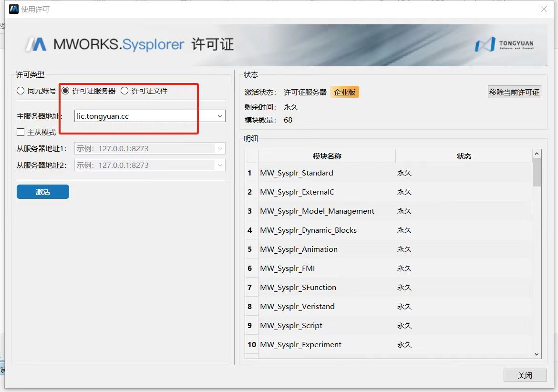This screenshot has height=392, width=558.
Task: Open the 主服务器地址 dropdown arrow
Action: coord(220,116)
